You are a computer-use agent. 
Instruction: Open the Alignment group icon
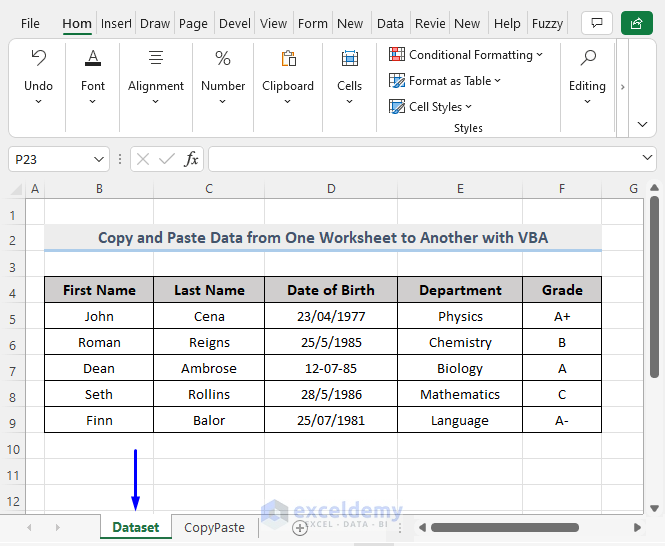[x=156, y=58]
